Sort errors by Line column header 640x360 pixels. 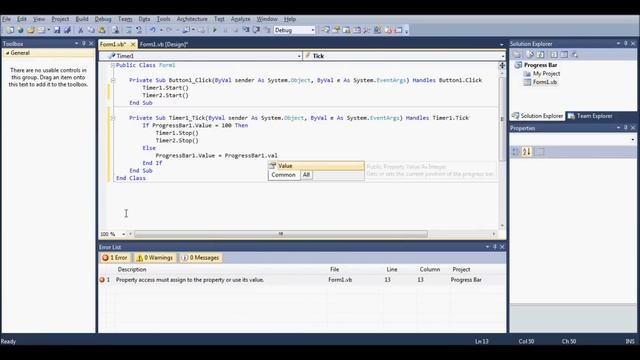coord(392,269)
